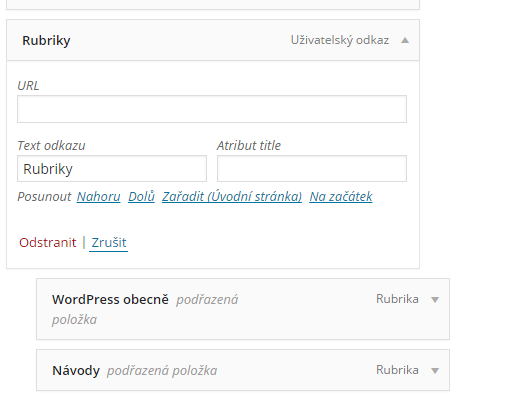
Task: Expand the WordPress obecně menu item
Action: point(435,299)
